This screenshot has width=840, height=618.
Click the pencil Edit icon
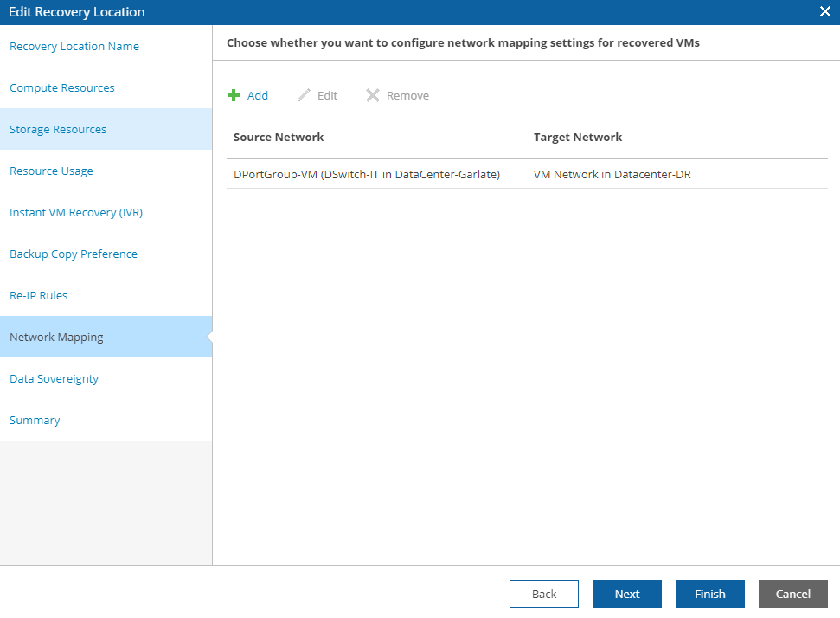[x=304, y=95]
